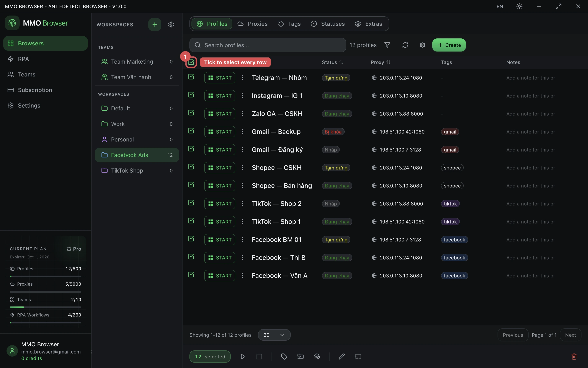Untick the select-all header checkbox

click(x=191, y=62)
